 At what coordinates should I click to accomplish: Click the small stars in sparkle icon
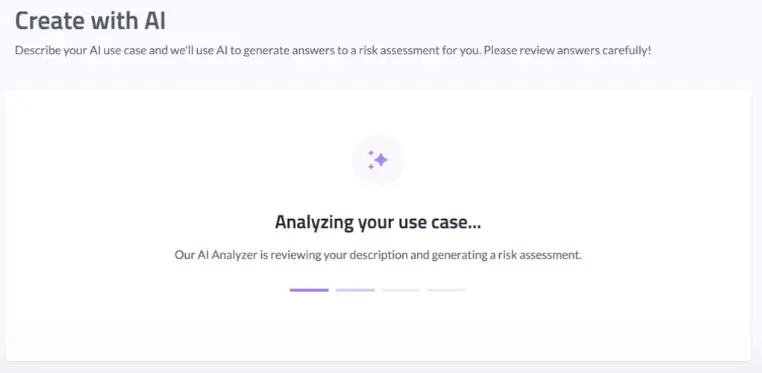pyautogui.click(x=371, y=160)
